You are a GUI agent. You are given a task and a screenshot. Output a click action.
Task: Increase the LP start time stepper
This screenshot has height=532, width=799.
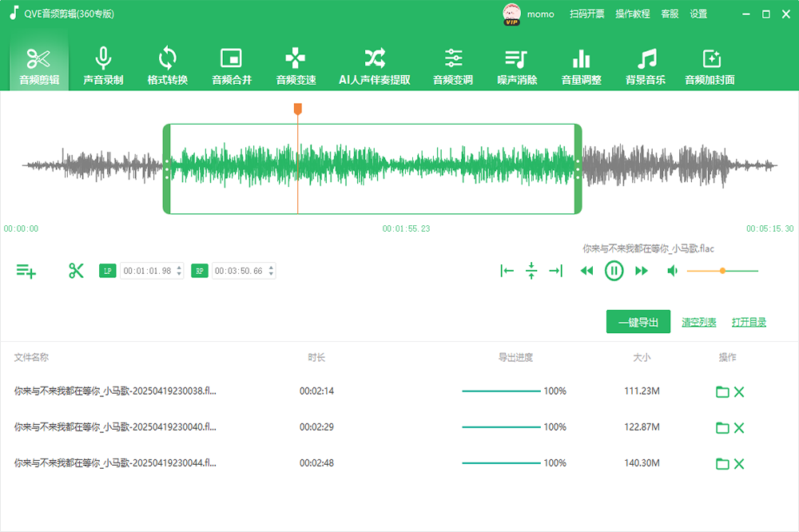click(x=179, y=268)
